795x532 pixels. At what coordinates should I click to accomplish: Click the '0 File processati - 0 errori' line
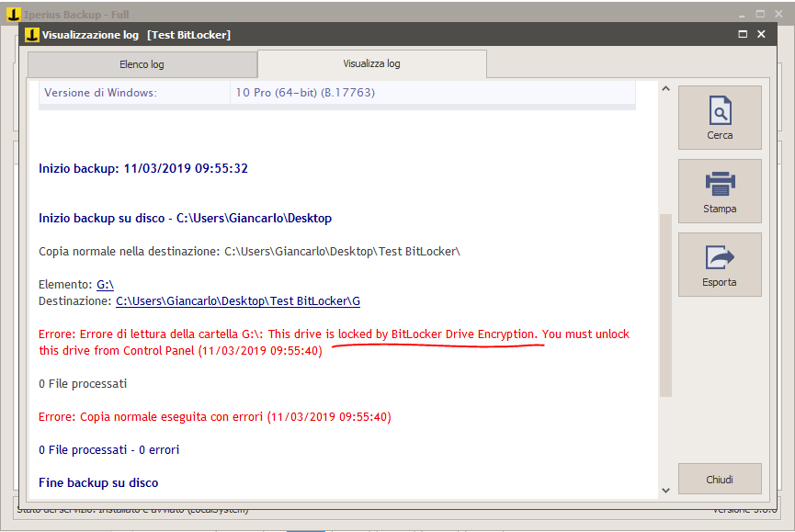[x=109, y=449]
